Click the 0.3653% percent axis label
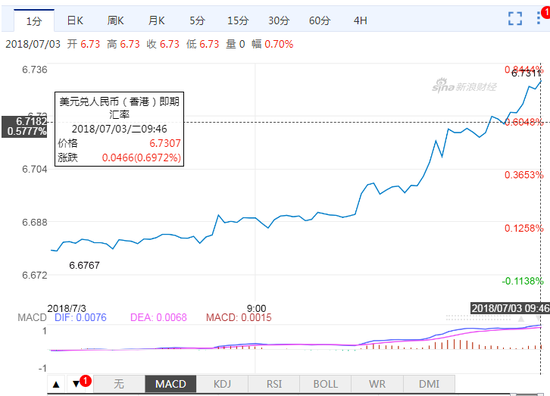Viewport: 550px width, 396px height. (x=524, y=175)
